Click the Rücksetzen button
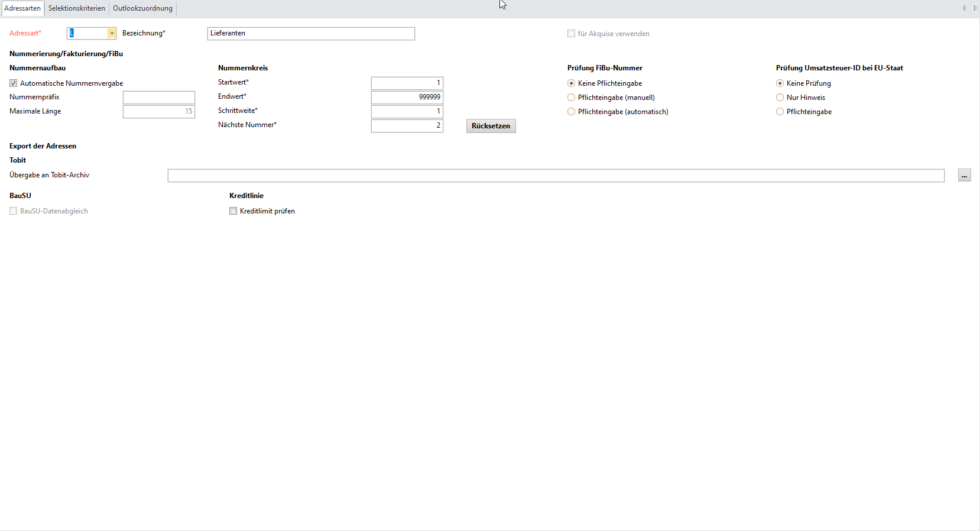The width and height of the screenshot is (980, 531). (491, 126)
